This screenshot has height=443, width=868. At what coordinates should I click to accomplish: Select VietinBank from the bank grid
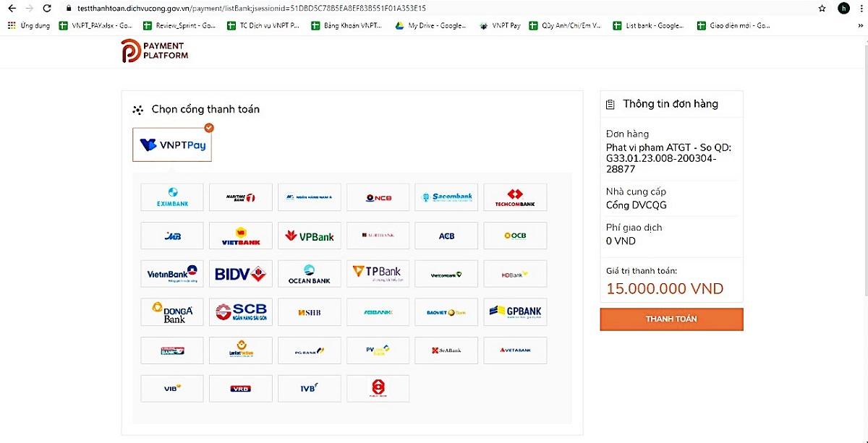pos(171,273)
